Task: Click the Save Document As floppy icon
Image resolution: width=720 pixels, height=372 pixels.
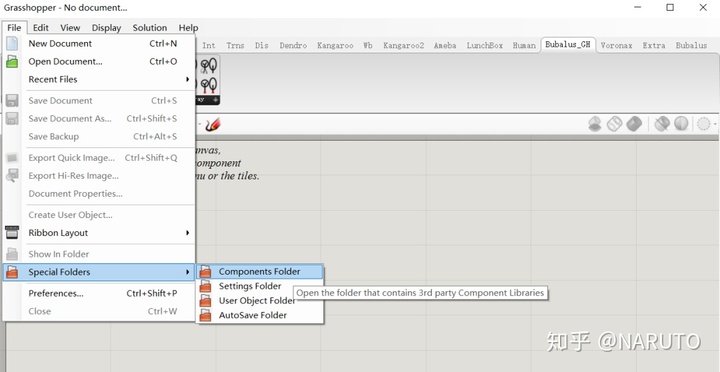Action: click(12, 118)
